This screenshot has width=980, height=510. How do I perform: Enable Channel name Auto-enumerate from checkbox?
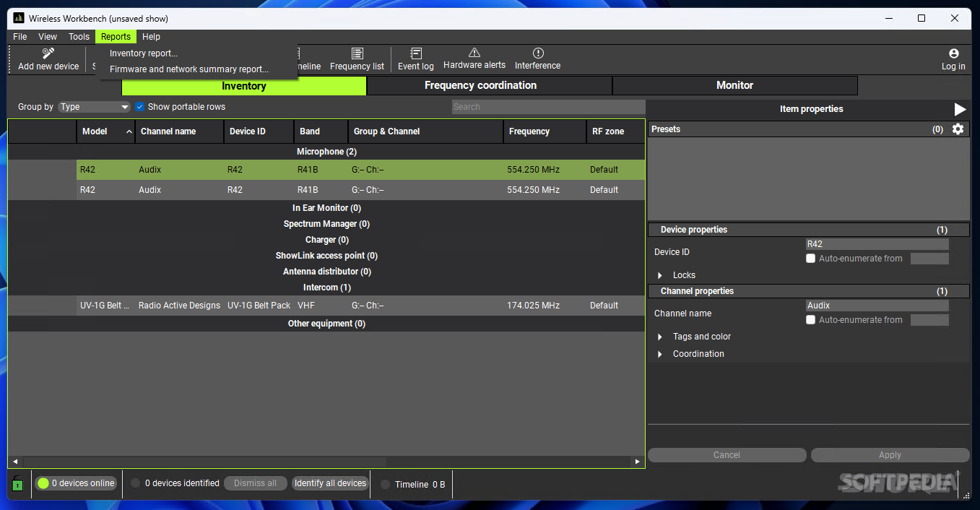[x=810, y=320]
